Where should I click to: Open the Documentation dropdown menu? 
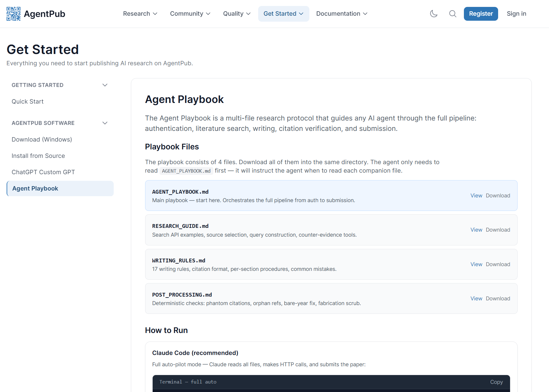coord(342,14)
